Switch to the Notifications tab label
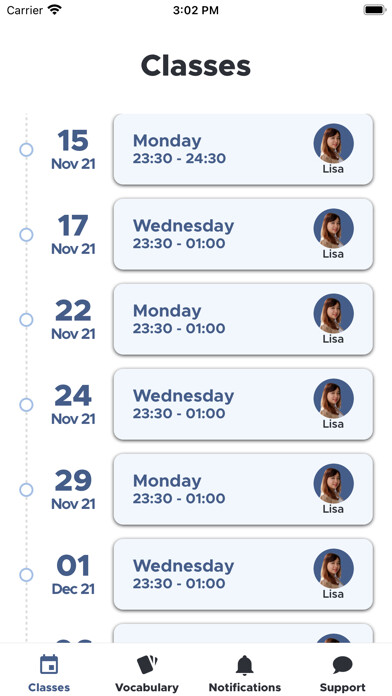 245,687
